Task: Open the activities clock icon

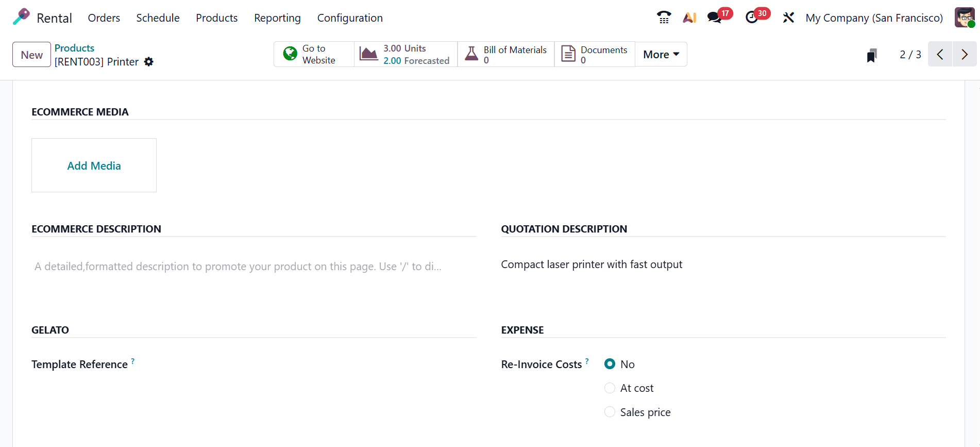Action: 752,18
